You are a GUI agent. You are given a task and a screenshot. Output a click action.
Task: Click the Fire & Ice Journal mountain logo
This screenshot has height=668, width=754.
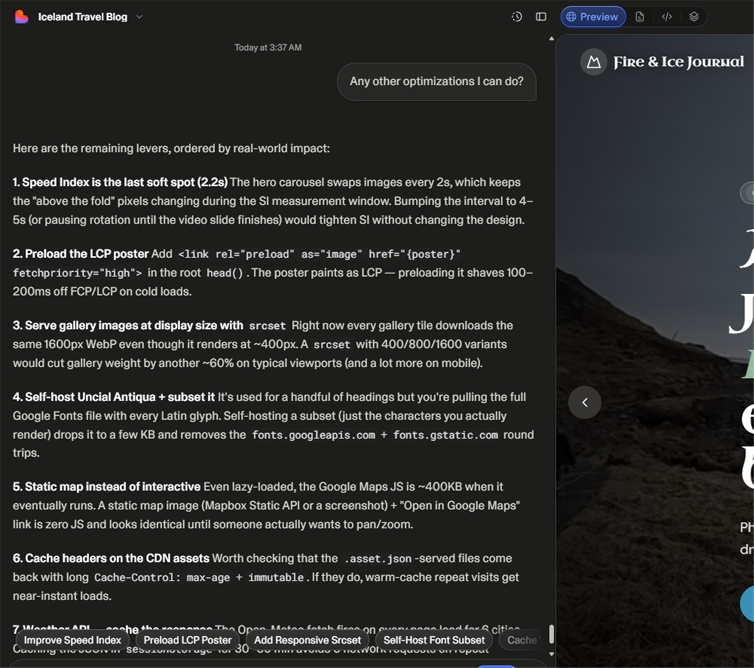593,62
